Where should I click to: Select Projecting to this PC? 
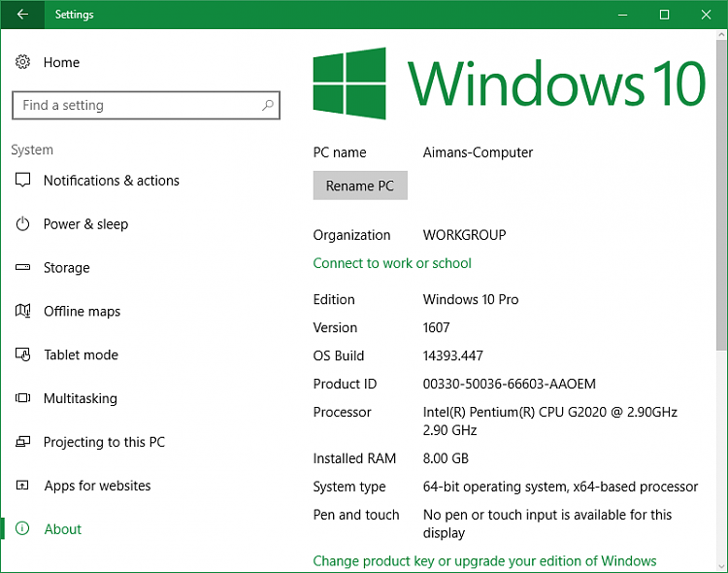(104, 442)
